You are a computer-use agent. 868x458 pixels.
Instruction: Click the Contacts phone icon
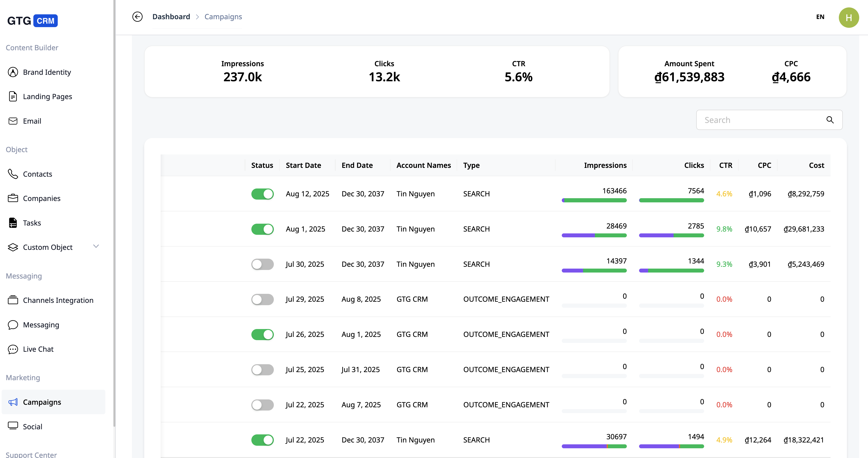[13, 174]
